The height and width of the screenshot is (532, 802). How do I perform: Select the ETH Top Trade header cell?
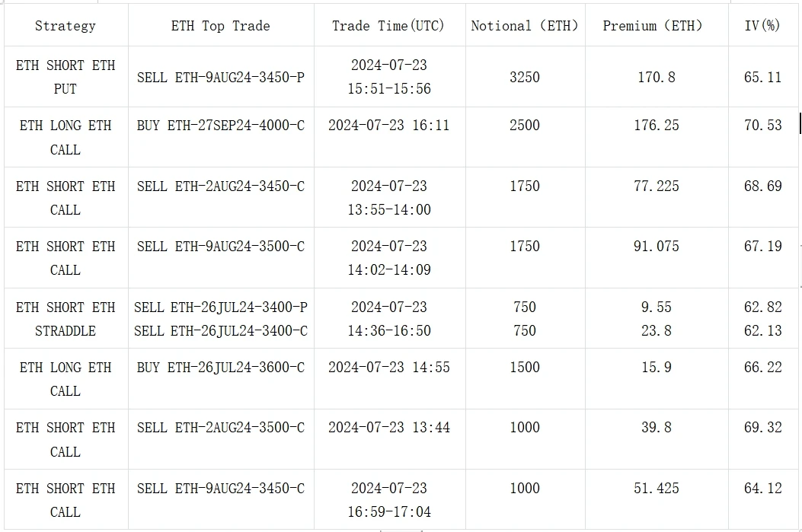pos(221,26)
